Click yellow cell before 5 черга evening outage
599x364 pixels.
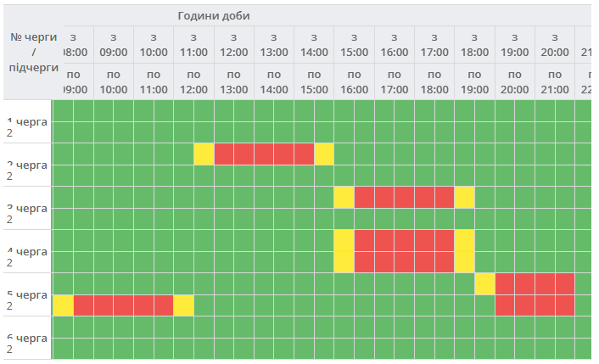pos(484,283)
